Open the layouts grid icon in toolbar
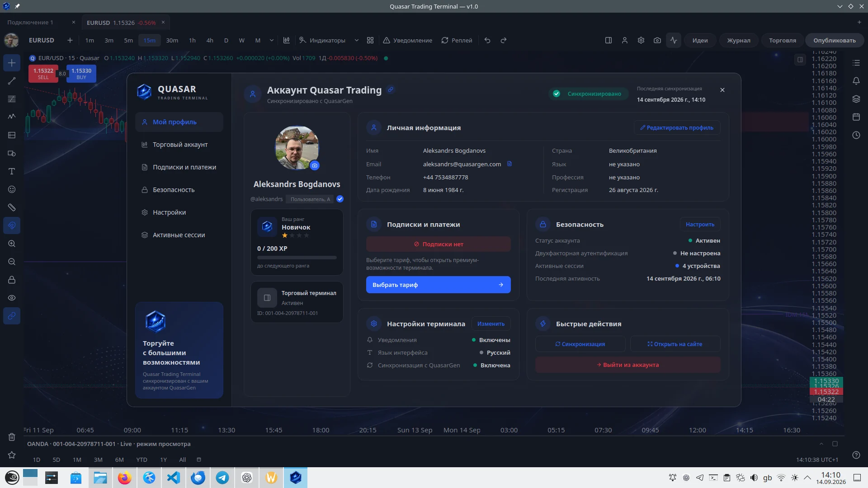This screenshot has width=868, height=488. [370, 40]
